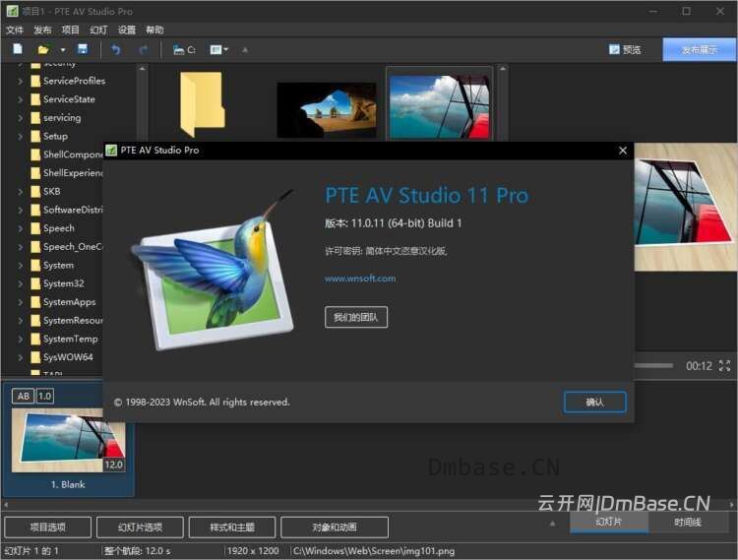This screenshot has width=738, height=560.
Task: Click the Speech_OneCore folder icon
Action: point(35,247)
